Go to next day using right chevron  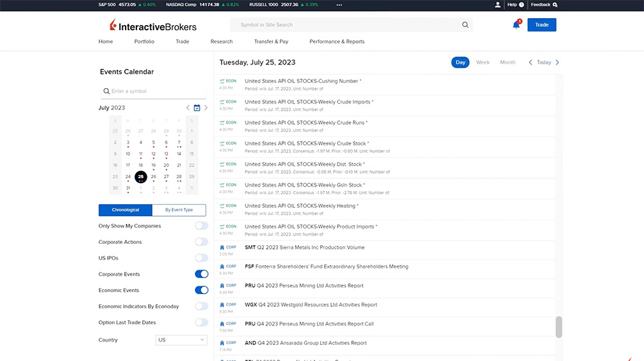(x=557, y=62)
